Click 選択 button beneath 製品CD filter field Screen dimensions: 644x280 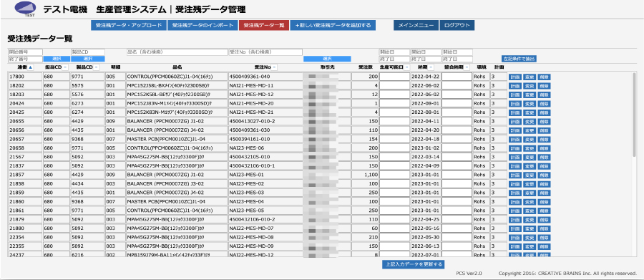point(88,59)
